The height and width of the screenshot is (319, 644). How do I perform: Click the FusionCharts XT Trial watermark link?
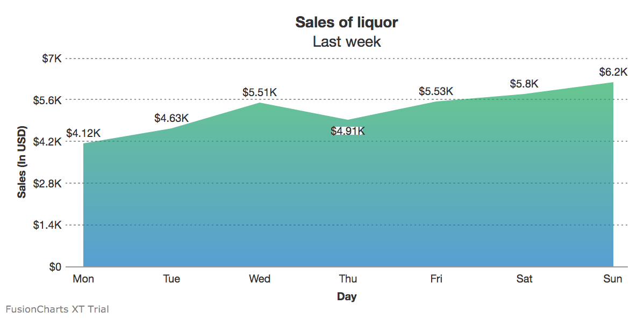click(x=58, y=309)
